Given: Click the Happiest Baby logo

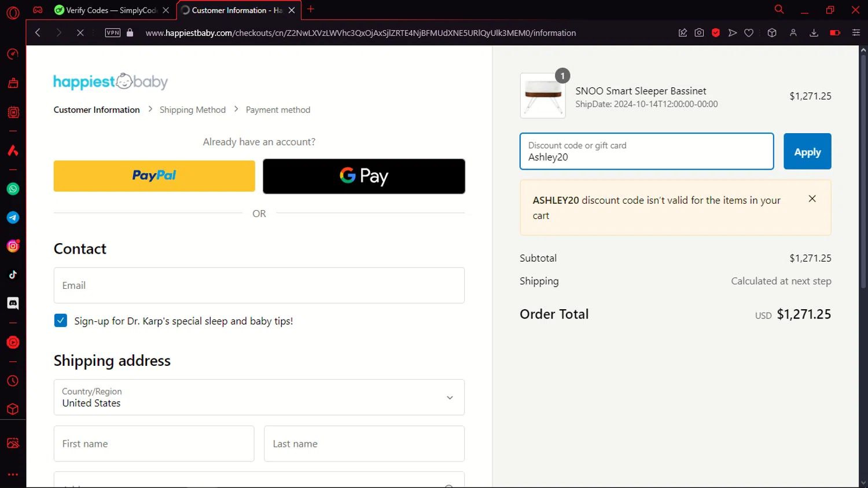Looking at the screenshot, I should click(x=111, y=82).
